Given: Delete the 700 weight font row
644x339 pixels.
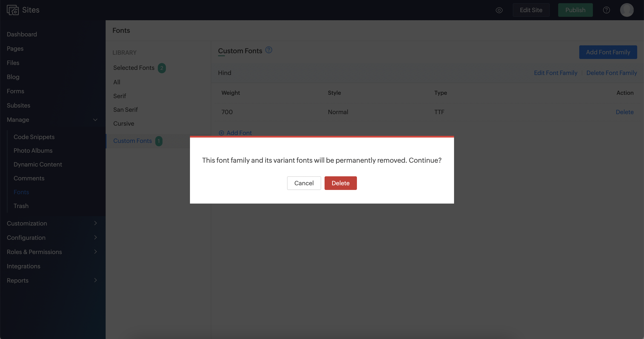Looking at the screenshot, I should point(624,112).
